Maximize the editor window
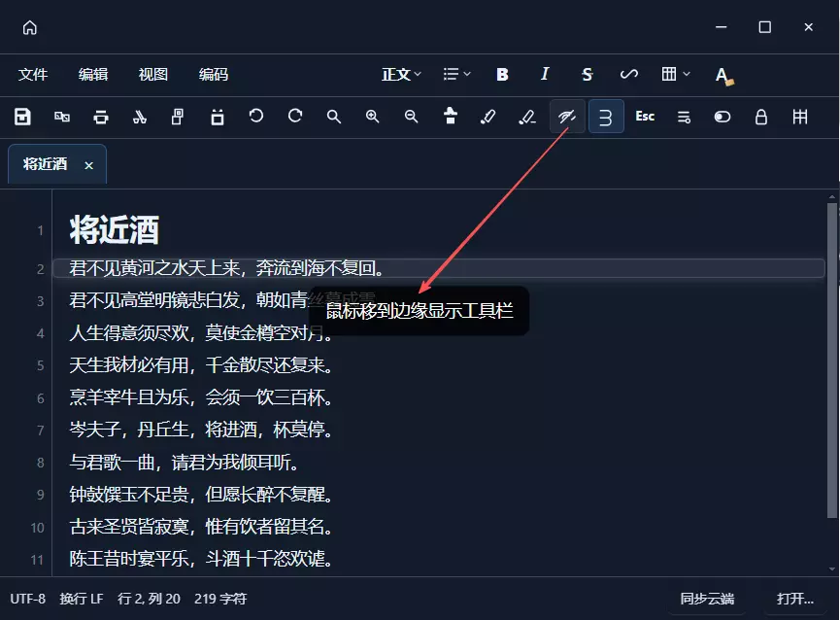The width and height of the screenshot is (840, 620). click(x=765, y=27)
